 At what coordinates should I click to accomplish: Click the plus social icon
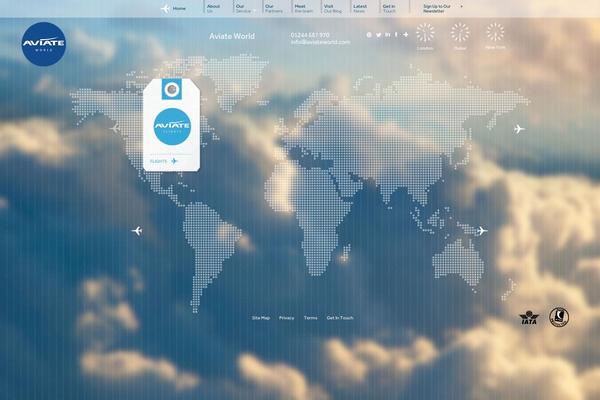point(406,35)
